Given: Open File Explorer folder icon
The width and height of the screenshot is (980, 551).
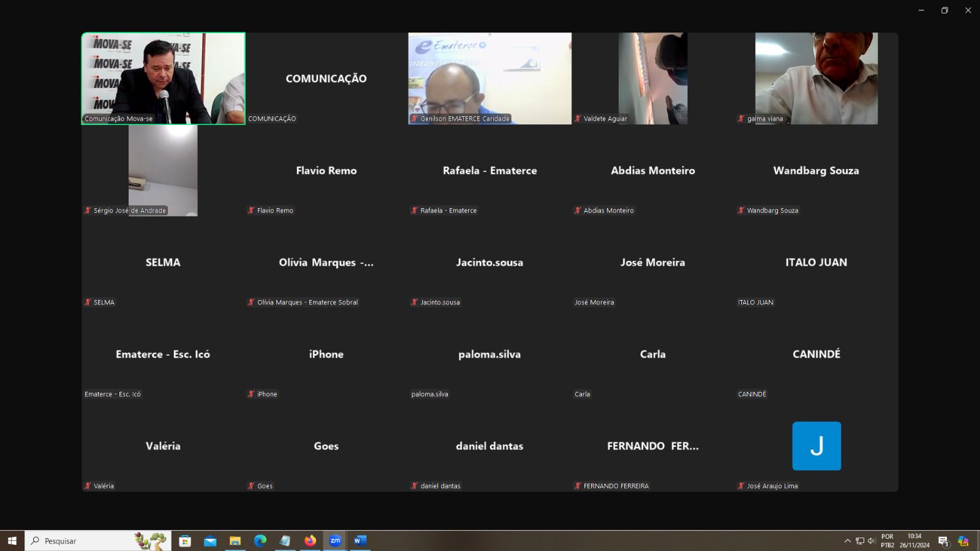Looking at the screenshot, I should click(x=235, y=541).
